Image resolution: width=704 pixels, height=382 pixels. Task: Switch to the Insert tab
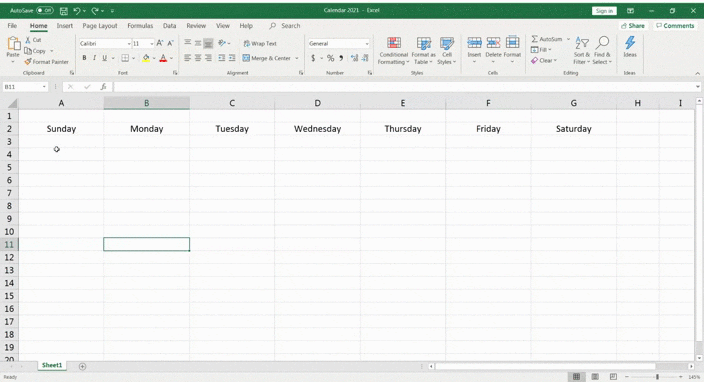pyautogui.click(x=65, y=26)
